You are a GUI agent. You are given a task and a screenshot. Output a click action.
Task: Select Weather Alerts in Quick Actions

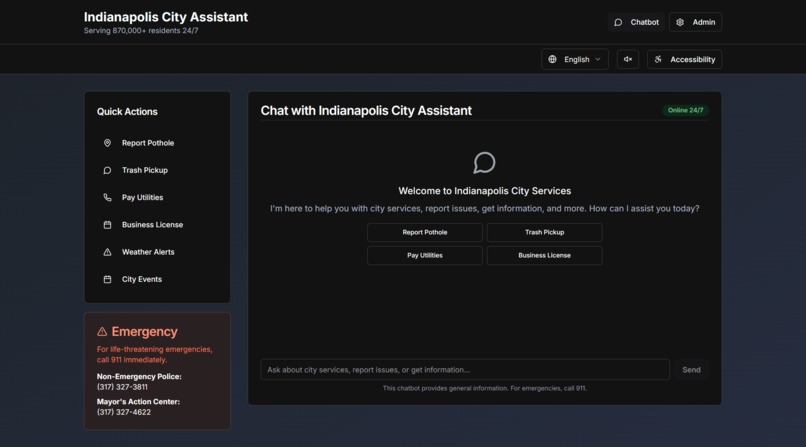point(157,252)
